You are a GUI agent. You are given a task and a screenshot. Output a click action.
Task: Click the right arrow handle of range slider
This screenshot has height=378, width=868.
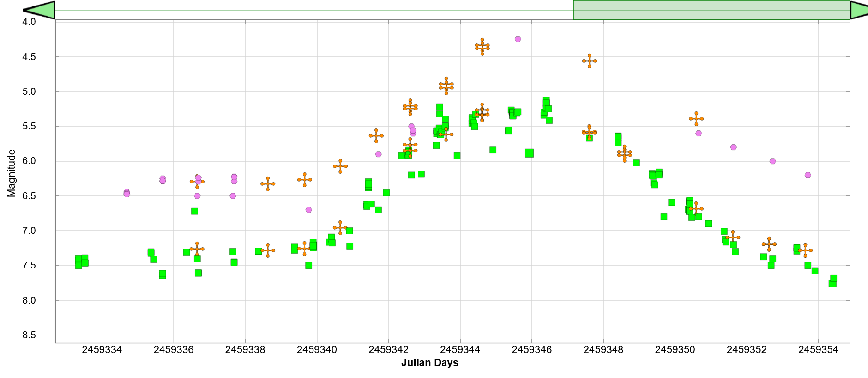tap(858, 10)
